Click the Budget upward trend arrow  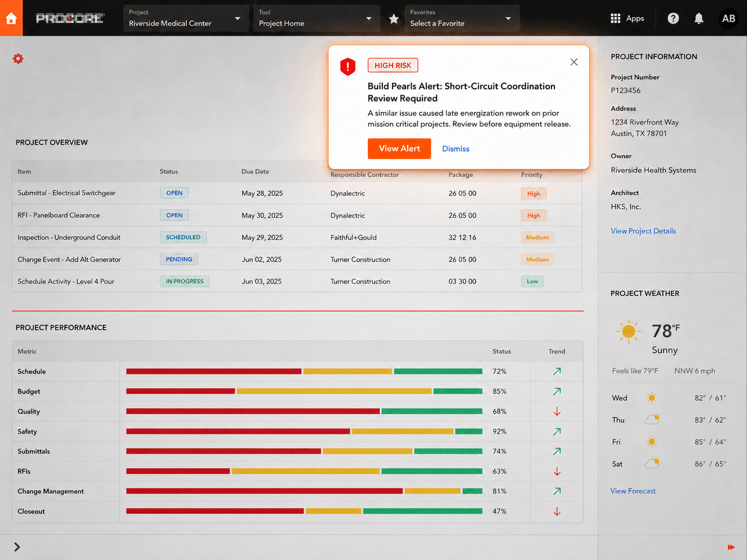[x=557, y=391]
